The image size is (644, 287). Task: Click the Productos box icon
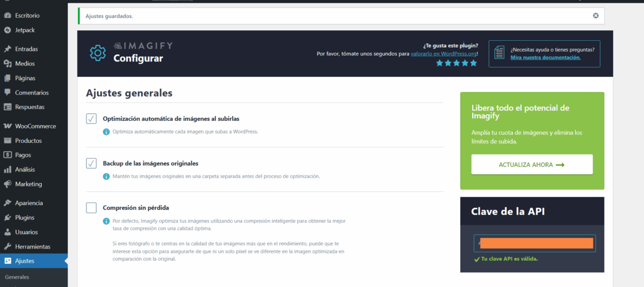pyautogui.click(x=7, y=141)
